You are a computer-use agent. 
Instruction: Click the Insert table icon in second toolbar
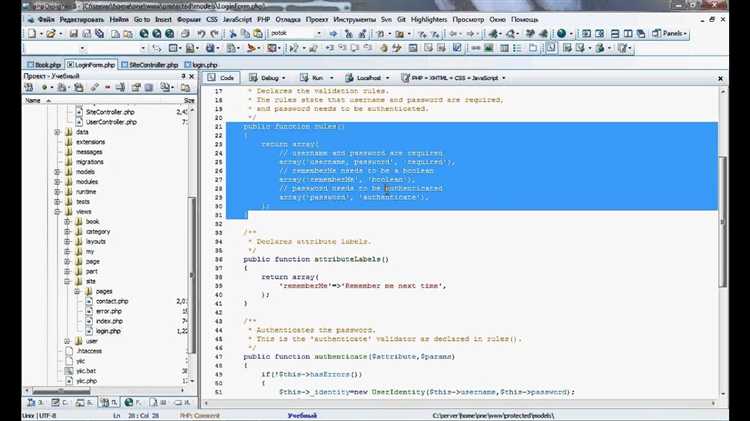pos(504,48)
